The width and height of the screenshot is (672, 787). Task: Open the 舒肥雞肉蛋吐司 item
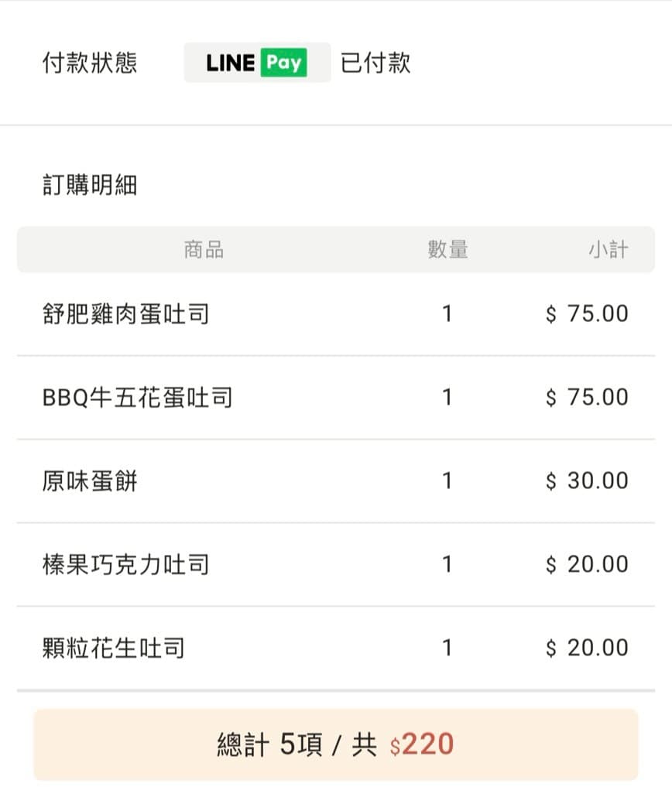pos(126,313)
